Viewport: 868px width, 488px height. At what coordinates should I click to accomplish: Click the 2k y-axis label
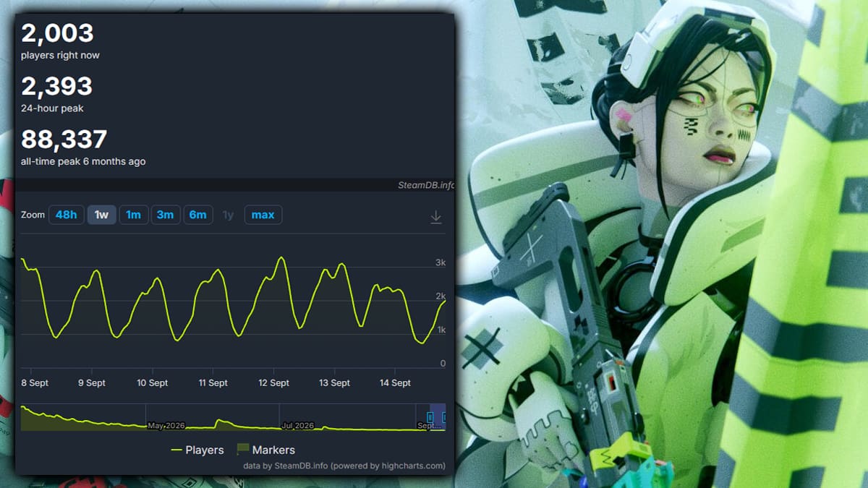pos(440,296)
